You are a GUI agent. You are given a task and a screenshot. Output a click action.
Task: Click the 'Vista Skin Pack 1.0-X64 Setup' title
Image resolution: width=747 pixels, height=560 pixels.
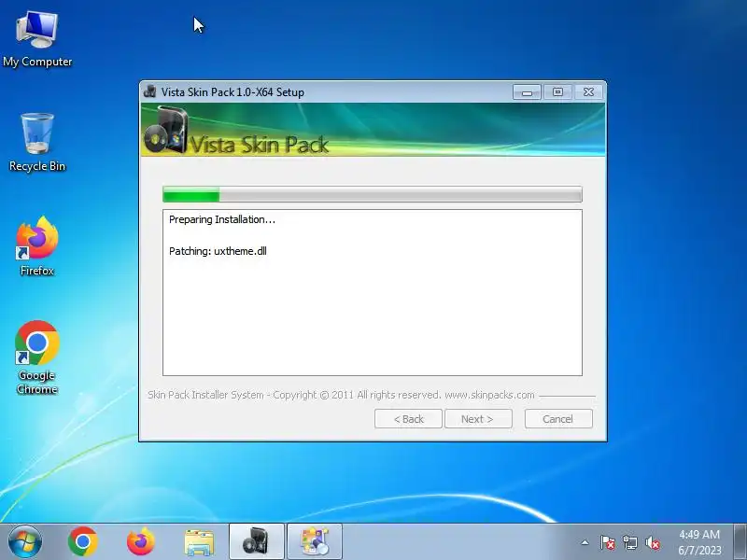click(233, 91)
